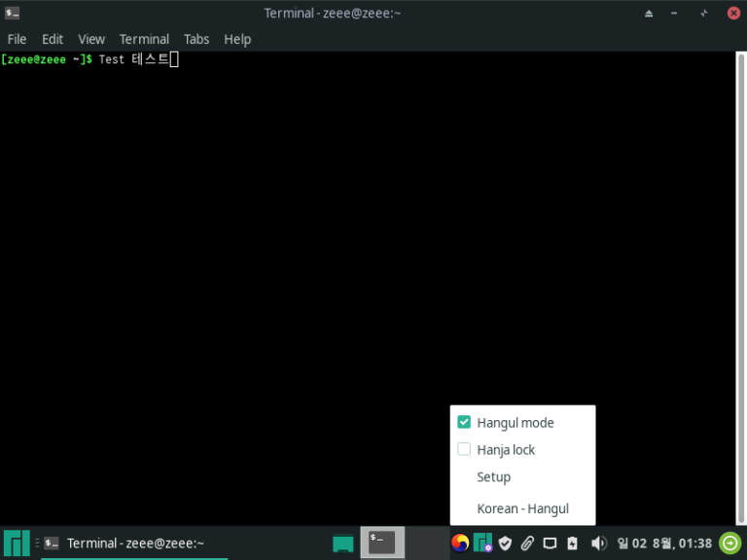Open the paperclip clipboard manager icon
Viewport: 747px width, 560px height.
[527, 542]
